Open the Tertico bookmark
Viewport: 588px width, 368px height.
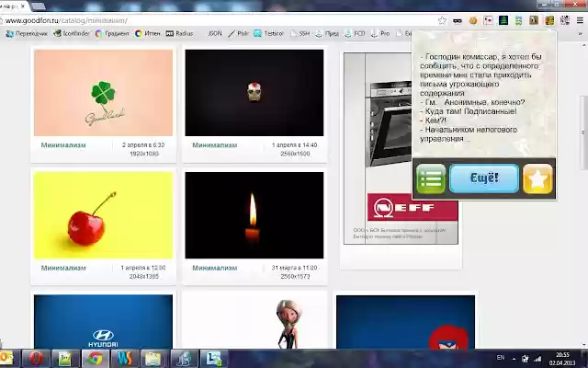pos(268,33)
